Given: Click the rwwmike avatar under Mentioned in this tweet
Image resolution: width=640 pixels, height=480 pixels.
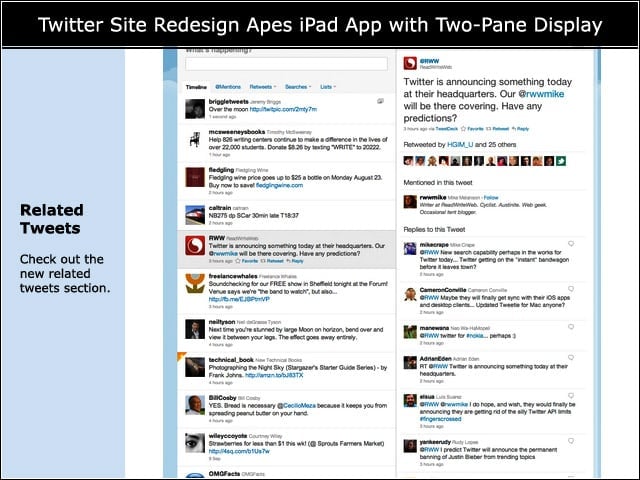Looking at the screenshot, I should coord(410,202).
